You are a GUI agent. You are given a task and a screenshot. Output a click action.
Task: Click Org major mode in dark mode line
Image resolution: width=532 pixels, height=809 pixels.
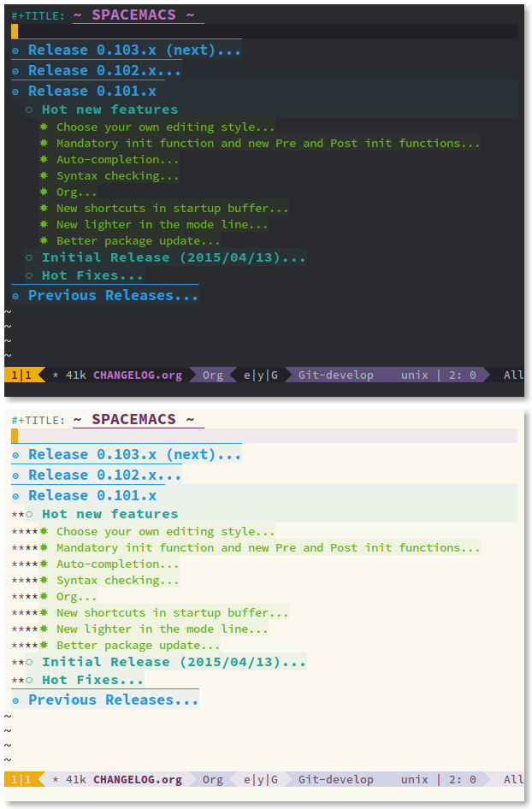[213, 375]
